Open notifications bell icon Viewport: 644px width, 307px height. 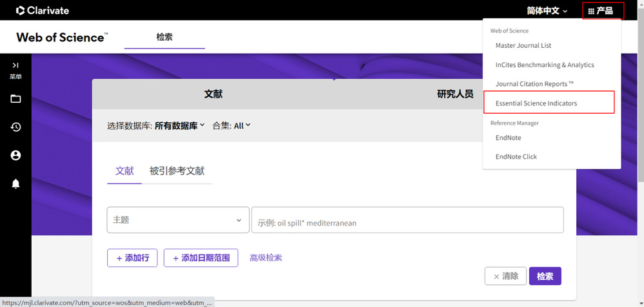(x=15, y=184)
